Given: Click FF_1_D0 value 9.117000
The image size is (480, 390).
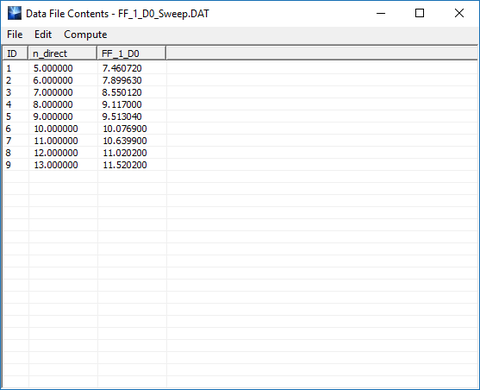Looking at the screenshot, I should click(122, 104).
